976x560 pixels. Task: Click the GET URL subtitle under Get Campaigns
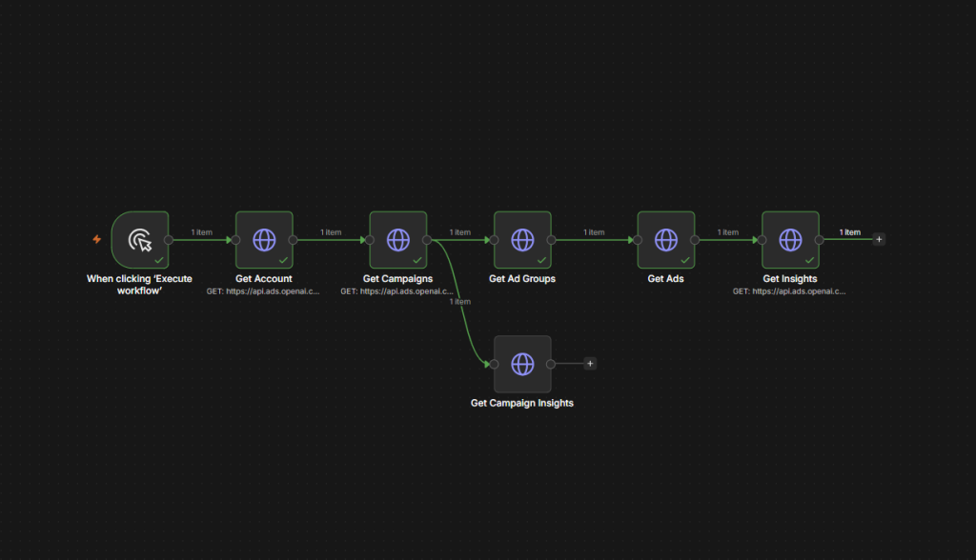397,291
